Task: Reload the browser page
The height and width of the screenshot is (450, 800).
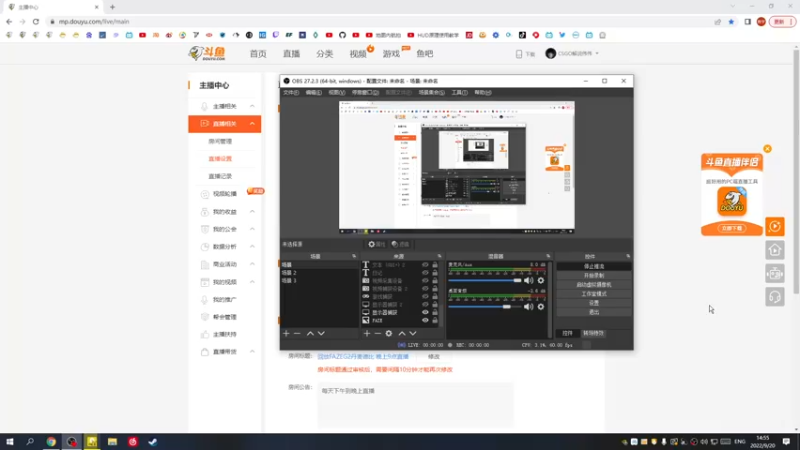Action: pos(36,22)
